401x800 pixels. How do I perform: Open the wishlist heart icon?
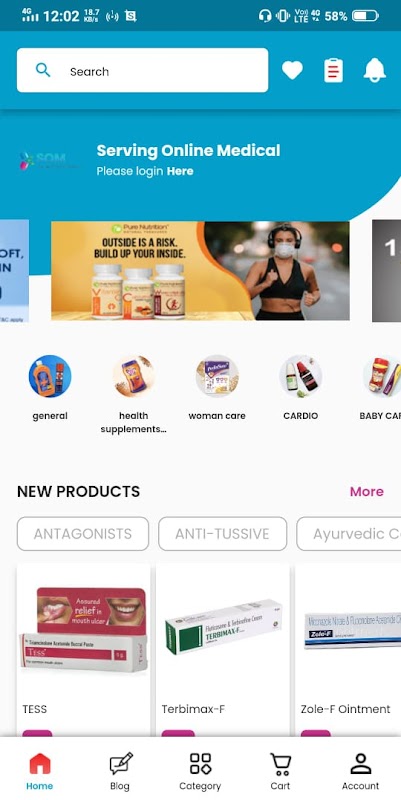tap(292, 70)
